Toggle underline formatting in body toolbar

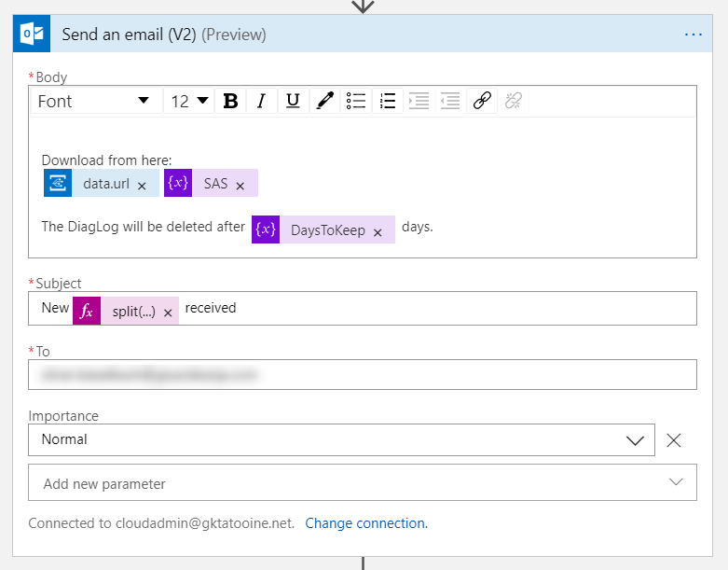coord(293,102)
